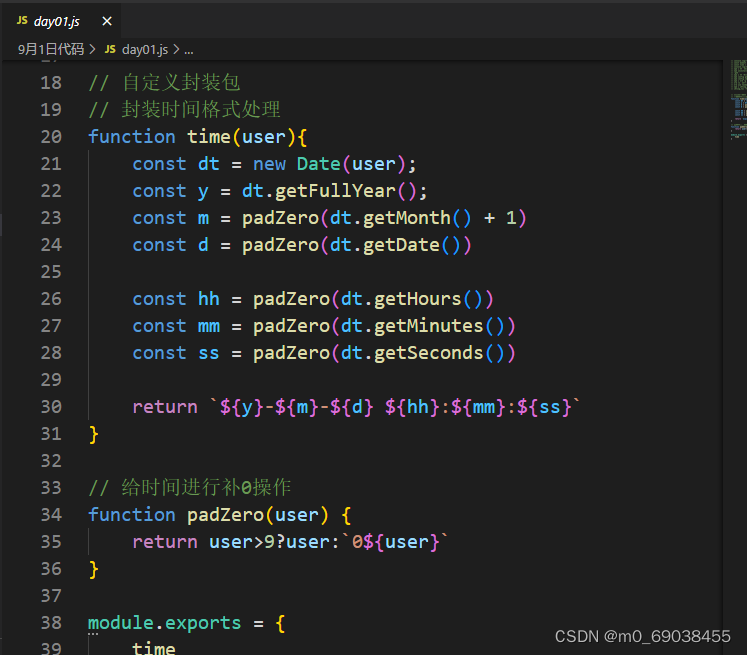Click the JS file icon in the tab

(22, 21)
